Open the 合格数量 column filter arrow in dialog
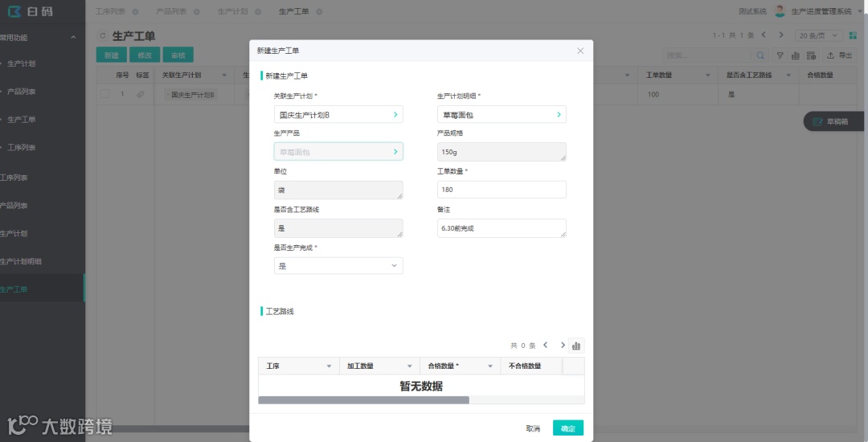 pos(490,366)
